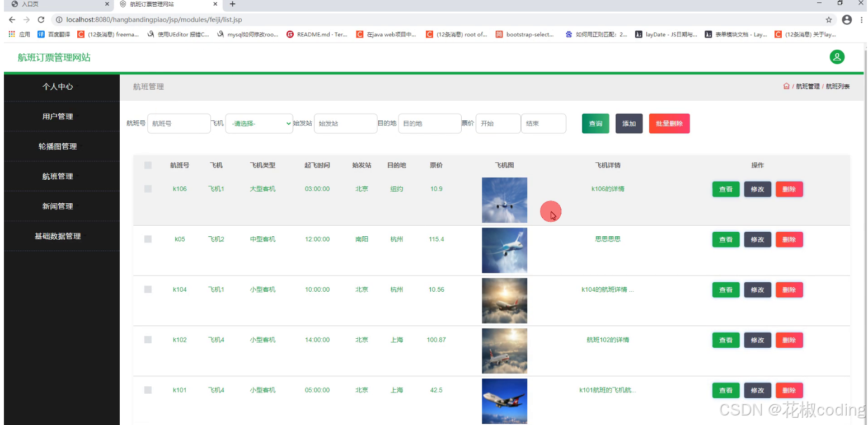Click the home icon in breadcrumb

click(x=786, y=86)
